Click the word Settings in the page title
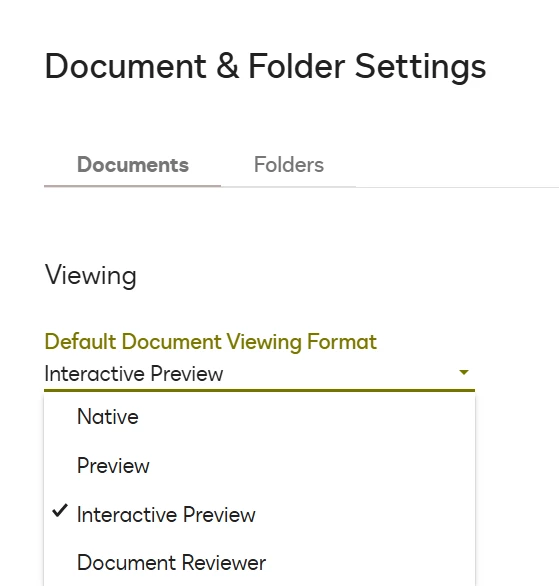The height and width of the screenshot is (586, 559). point(420,67)
